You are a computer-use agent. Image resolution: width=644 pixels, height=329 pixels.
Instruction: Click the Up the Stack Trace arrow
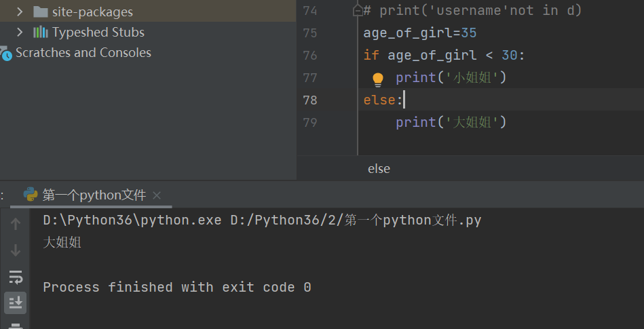(x=16, y=225)
